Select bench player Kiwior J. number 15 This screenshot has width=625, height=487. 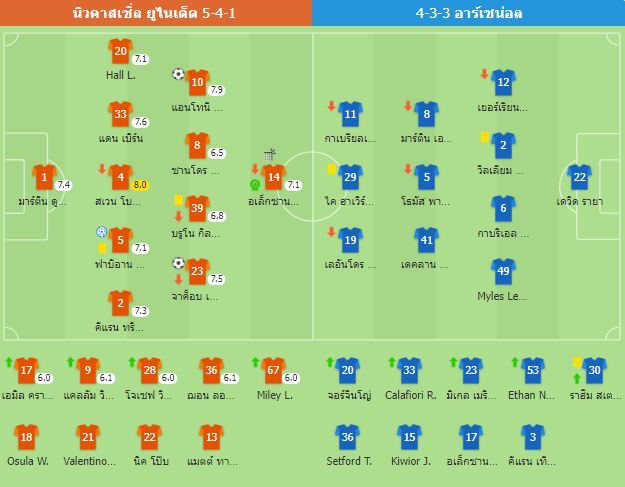pyautogui.click(x=409, y=437)
